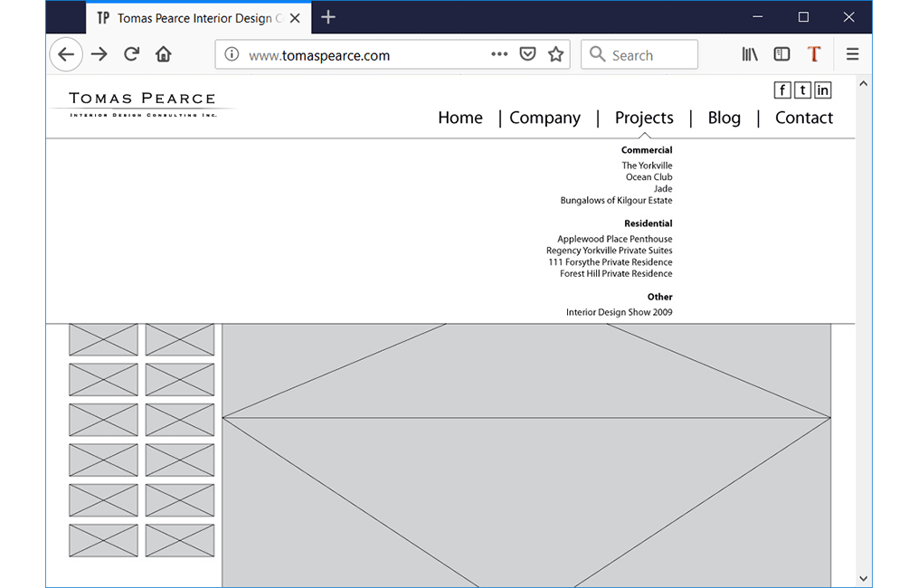
Task: Open the Contact menu item
Action: click(804, 118)
